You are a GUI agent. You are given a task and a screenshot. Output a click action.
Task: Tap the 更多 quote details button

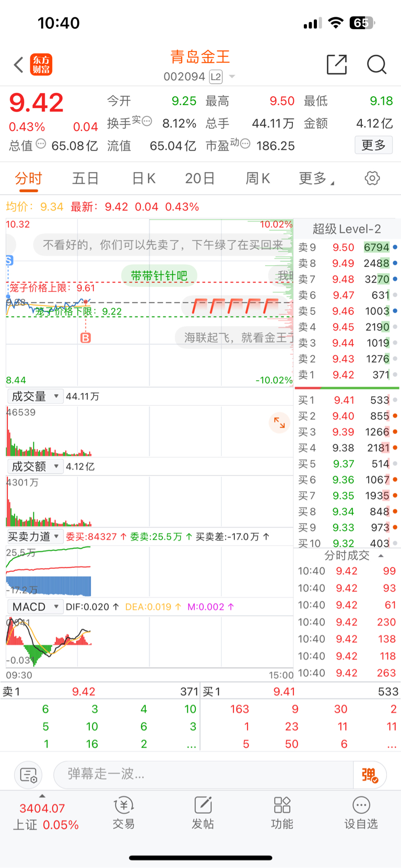click(x=374, y=145)
